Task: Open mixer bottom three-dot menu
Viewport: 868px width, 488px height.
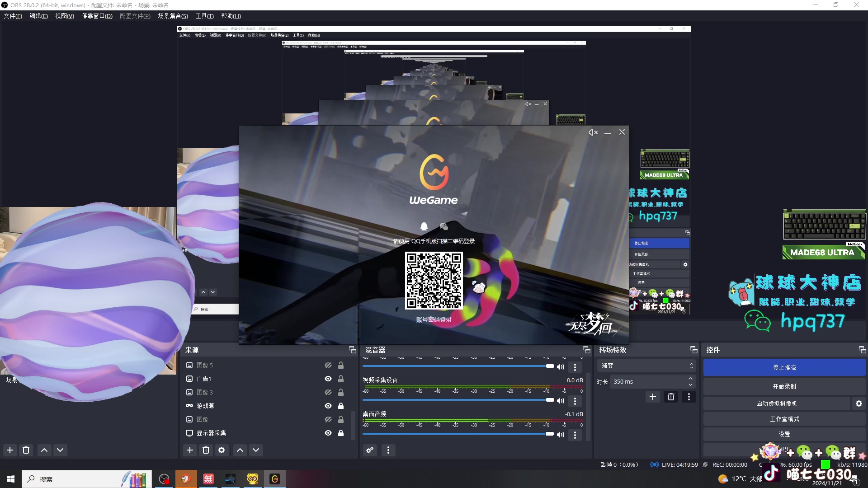Action: tap(388, 450)
